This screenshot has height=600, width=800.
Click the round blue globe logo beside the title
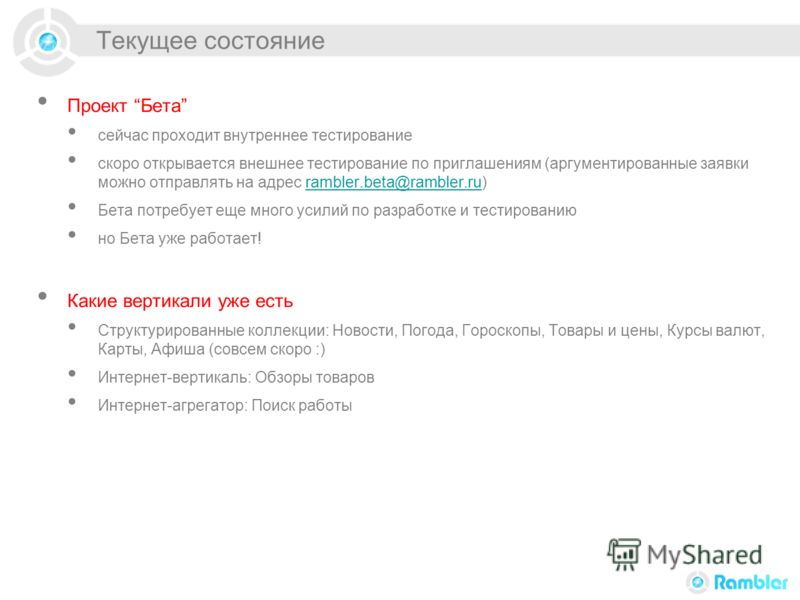click(x=48, y=41)
